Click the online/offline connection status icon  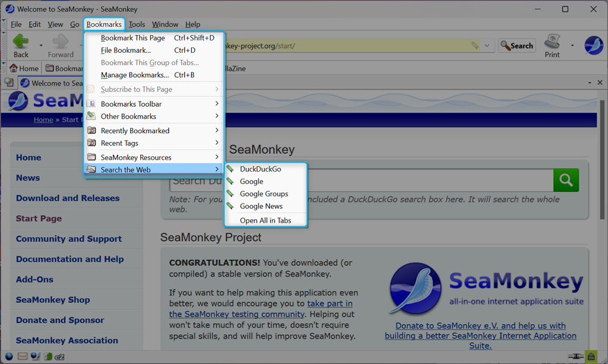point(576,356)
